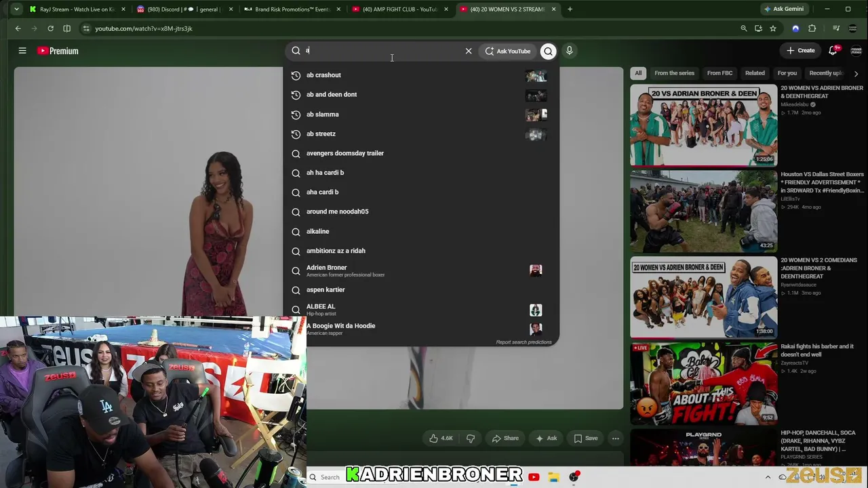Select the 'aspen kartier' suggestion

click(x=421, y=290)
